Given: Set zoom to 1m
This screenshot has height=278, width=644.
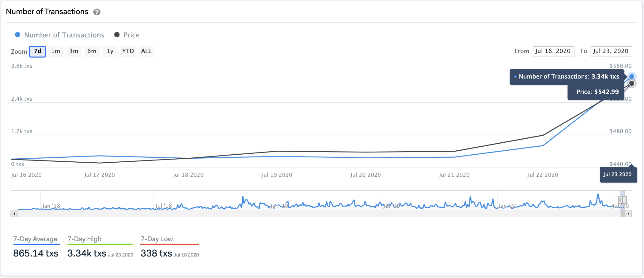Looking at the screenshot, I should click(x=55, y=51).
